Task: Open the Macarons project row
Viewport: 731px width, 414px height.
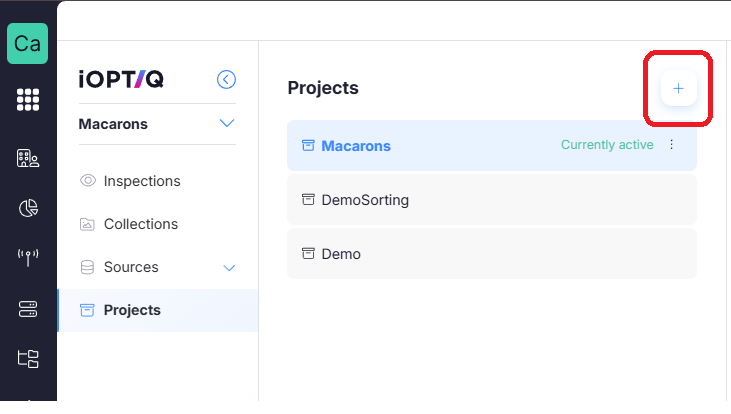Action: click(x=492, y=145)
